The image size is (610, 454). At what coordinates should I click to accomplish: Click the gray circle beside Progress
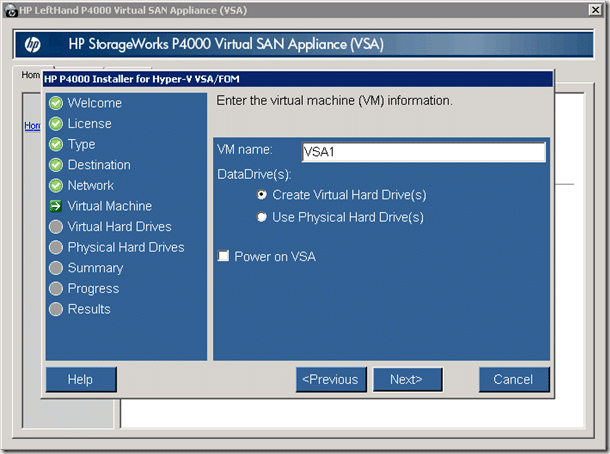[56, 289]
